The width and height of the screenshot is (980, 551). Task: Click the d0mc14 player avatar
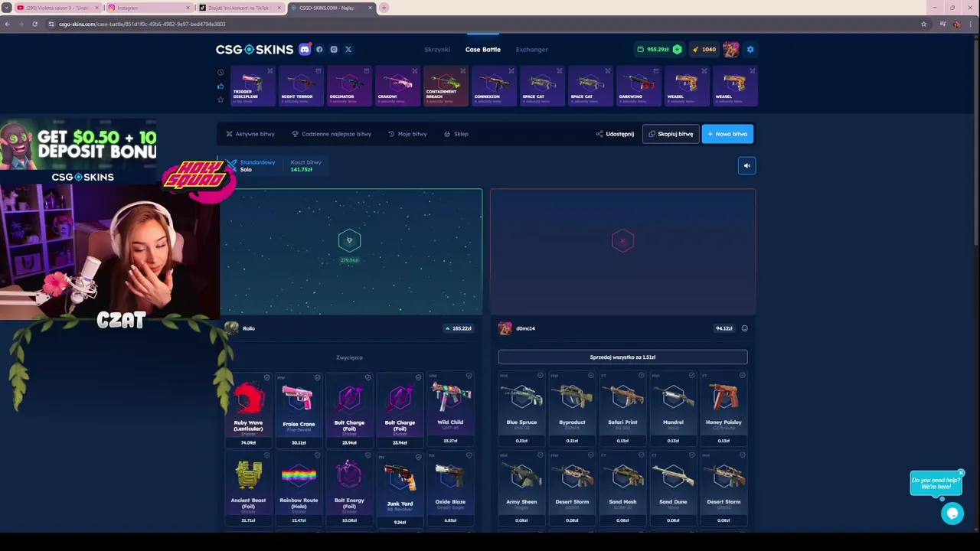pos(505,328)
